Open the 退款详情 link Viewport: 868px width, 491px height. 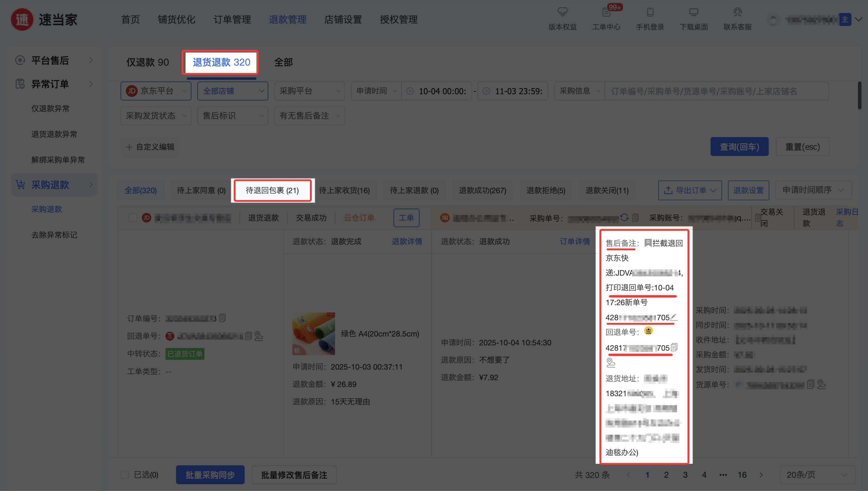(x=407, y=241)
